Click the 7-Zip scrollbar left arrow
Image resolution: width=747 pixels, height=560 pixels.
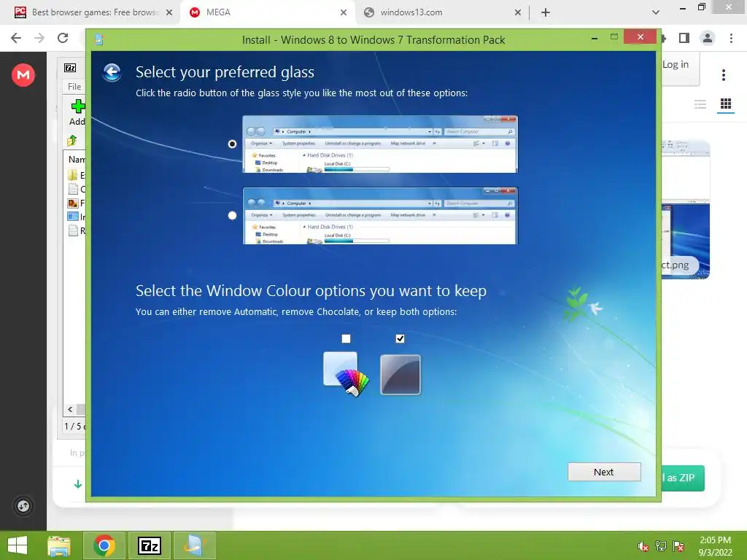pos(70,410)
